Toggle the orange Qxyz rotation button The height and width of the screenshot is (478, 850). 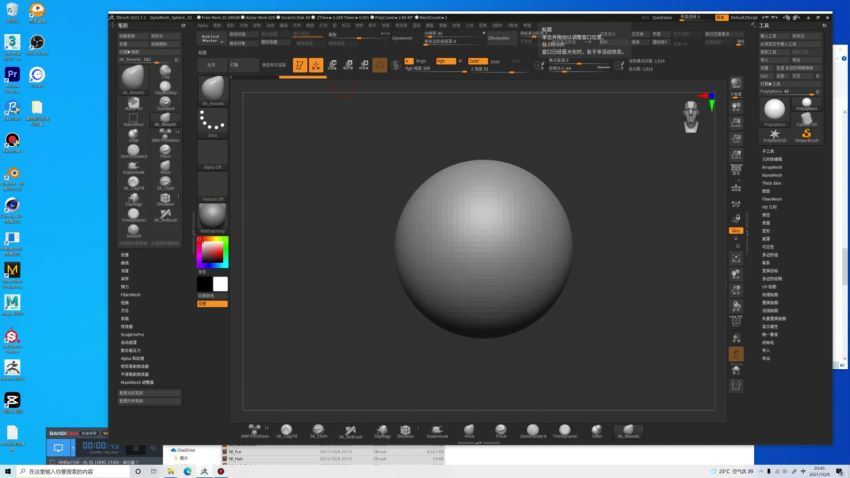736,231
